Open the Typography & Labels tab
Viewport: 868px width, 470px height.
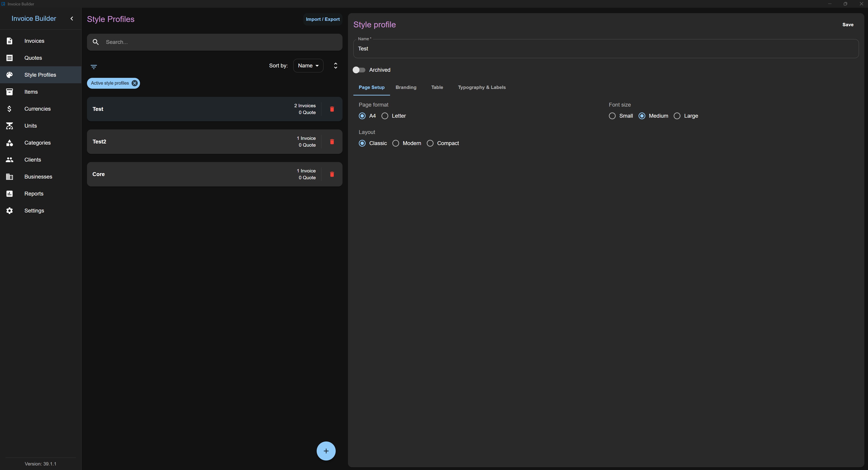(x=482, y=88)
